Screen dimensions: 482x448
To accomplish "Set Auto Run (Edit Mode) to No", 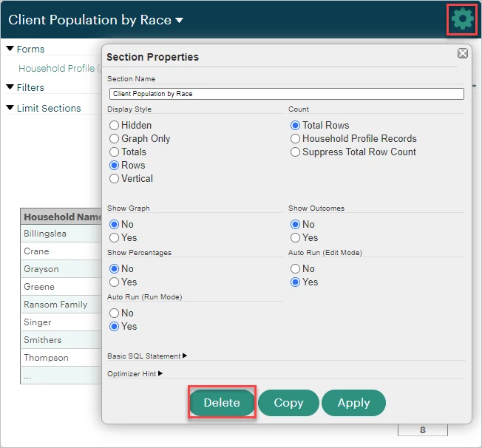I will [x=295, y=269].
